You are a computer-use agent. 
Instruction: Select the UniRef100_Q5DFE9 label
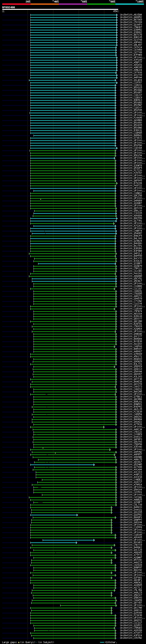(131, 366)
